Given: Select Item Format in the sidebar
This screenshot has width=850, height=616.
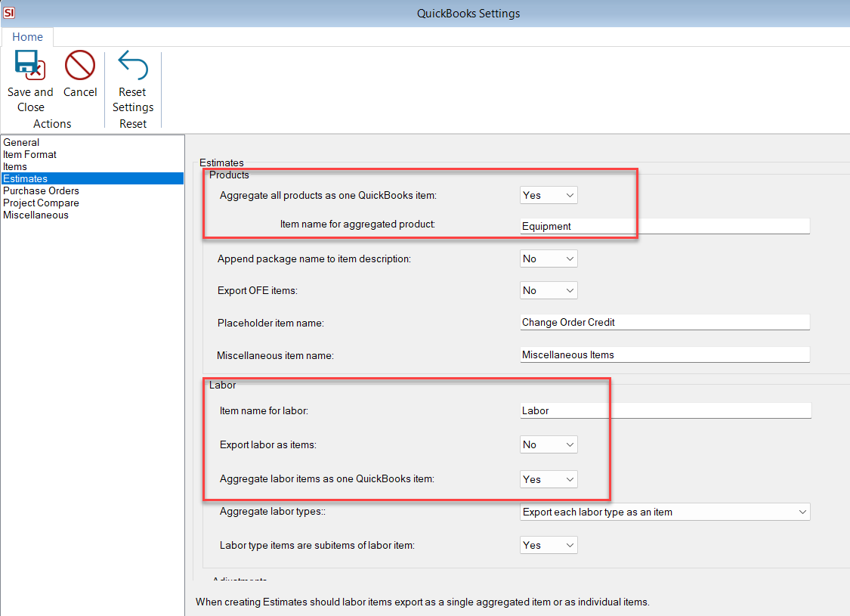Looking at the screenshot, I should (x=29, y=154).
